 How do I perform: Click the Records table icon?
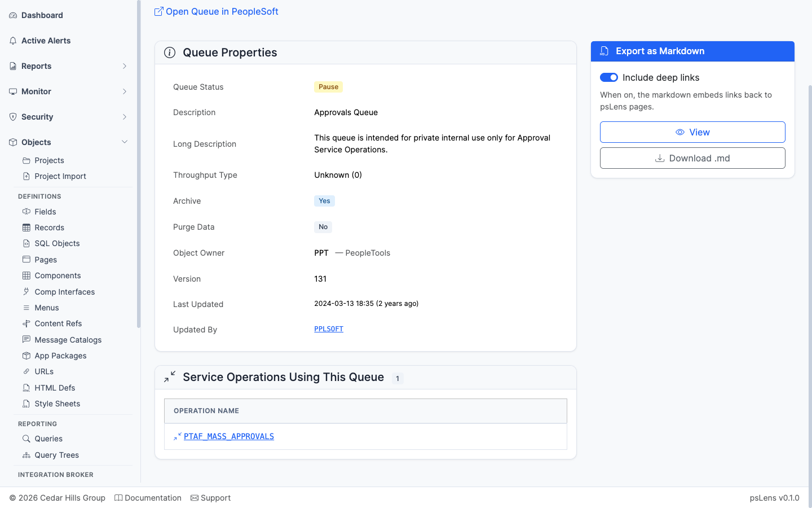[26, 227]
